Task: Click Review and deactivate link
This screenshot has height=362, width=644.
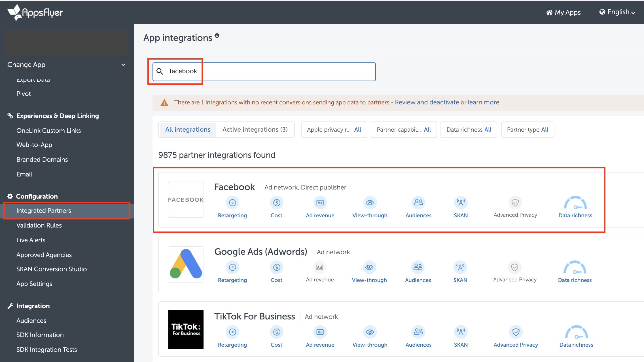Action: (x=427, y=102)
